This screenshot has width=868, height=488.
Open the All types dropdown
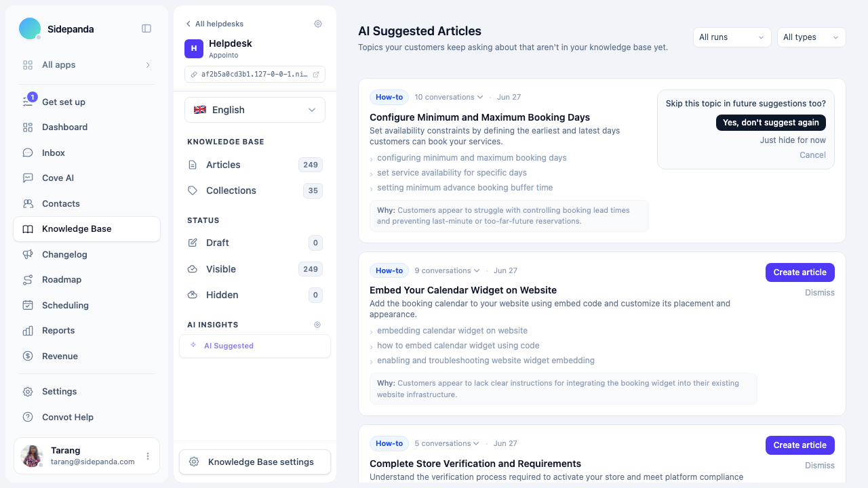pyautogui.click(x=812, y=37)
